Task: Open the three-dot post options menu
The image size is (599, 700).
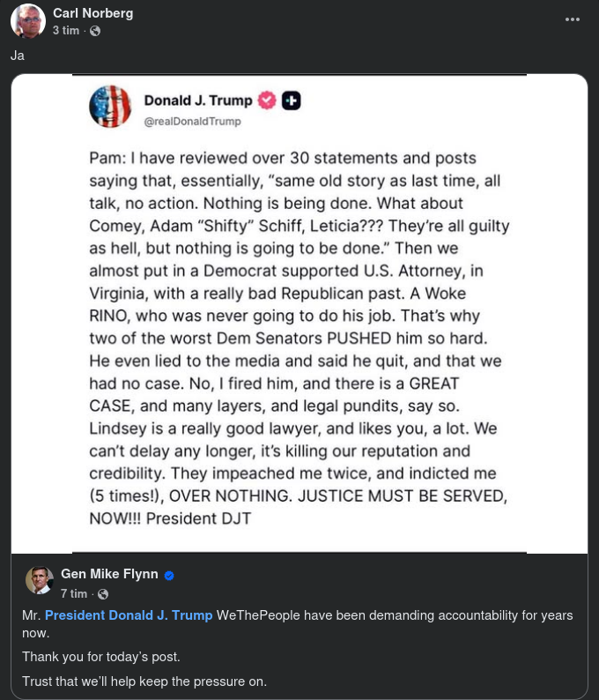Action: point(573,19)
